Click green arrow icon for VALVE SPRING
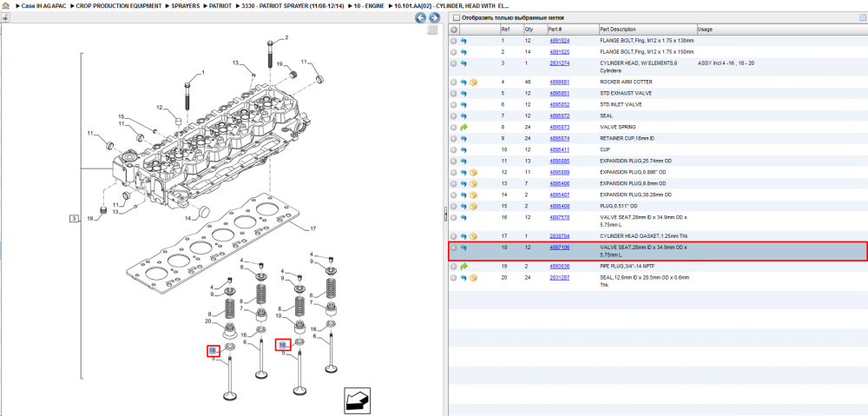 pos(464,128)
